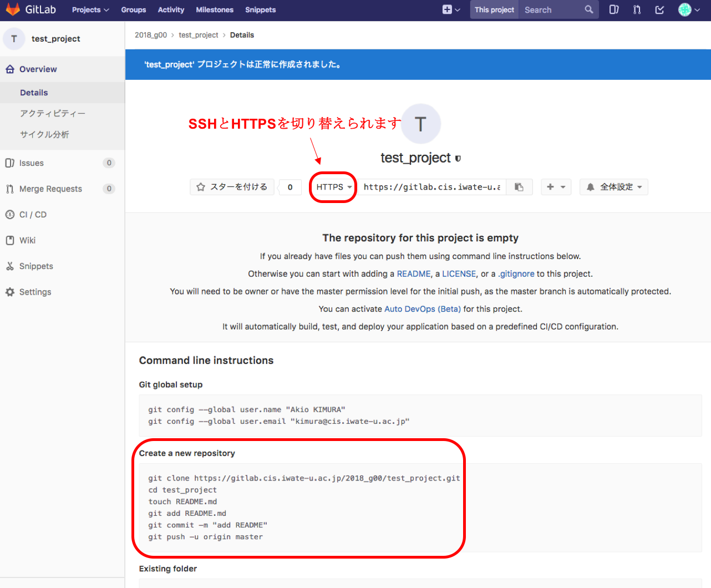The height and width of the screenshot is (588, 711).
Task: Click test_project in the breadcrumb
Action: coord(199,35)
